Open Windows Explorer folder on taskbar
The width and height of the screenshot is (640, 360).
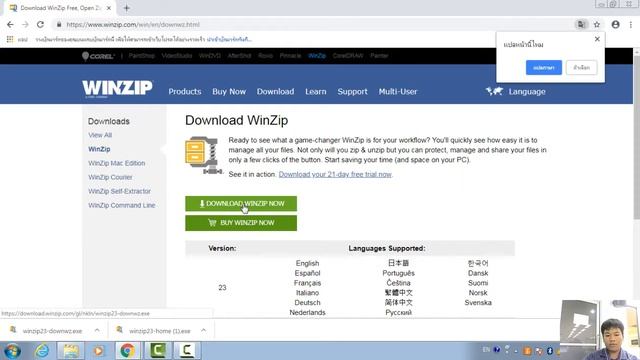coord(71,351)
